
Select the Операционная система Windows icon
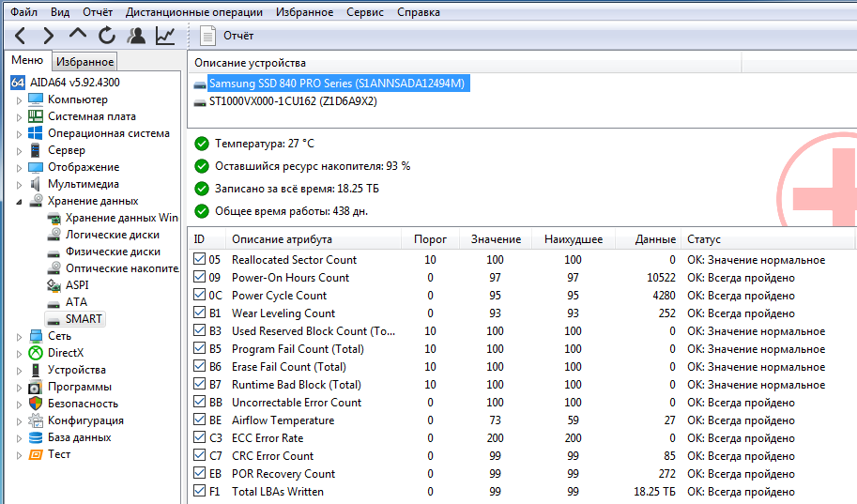point(36,133)
